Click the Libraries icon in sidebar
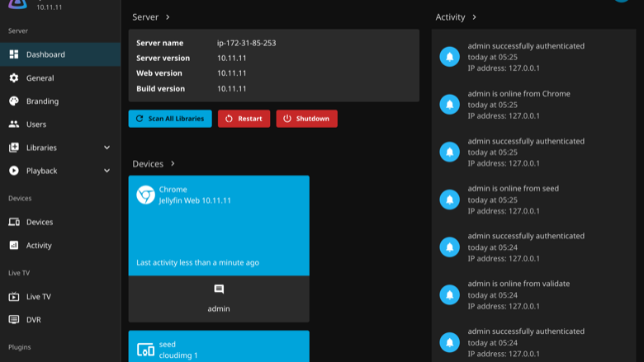Viewport: 644px width, 362px height. tap(14, 148)
